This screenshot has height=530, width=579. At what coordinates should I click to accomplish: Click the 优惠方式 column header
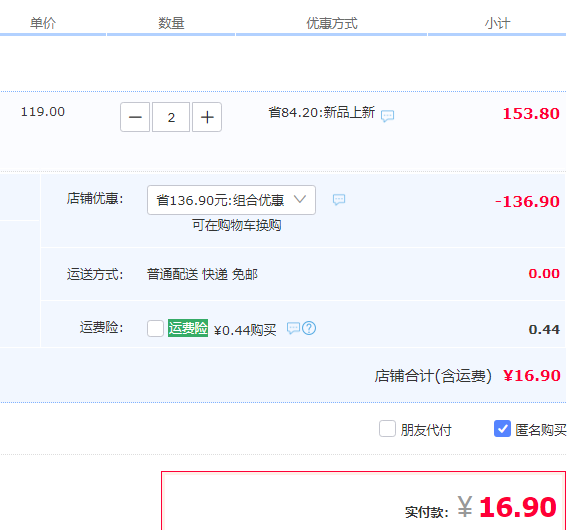pyautogui.click(x=332, y=23)
